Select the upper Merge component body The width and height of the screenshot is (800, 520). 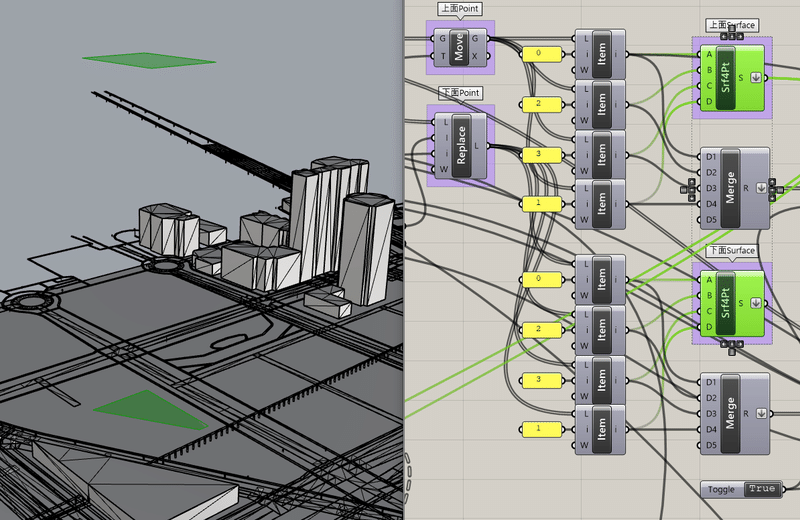pyautogui.click(x=731, y=188)
